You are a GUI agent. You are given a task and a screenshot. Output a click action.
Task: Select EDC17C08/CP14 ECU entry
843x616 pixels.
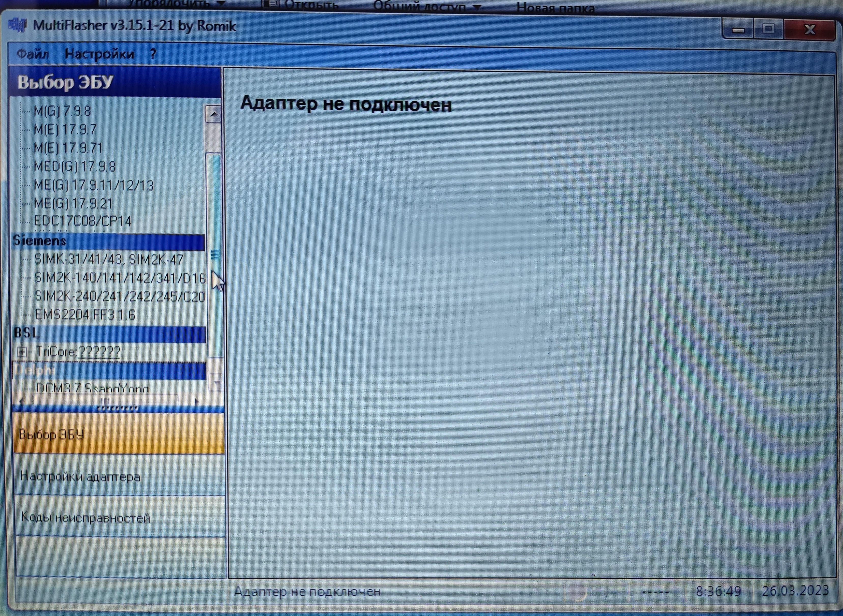pyautogui.click(x=82, y=221)
